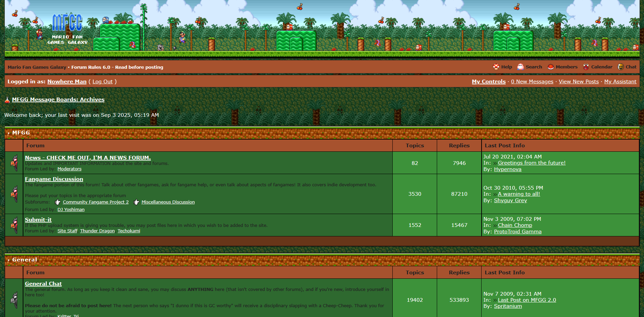Open the General Chat forum
The height and width of the screenshot is (317, 644).
(x=43, y=284)
